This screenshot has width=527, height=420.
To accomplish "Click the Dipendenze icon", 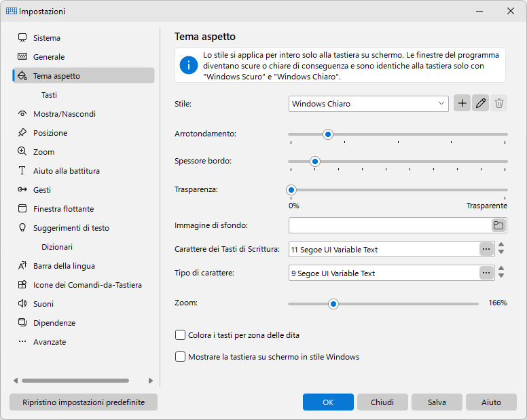I will (22, 323).
